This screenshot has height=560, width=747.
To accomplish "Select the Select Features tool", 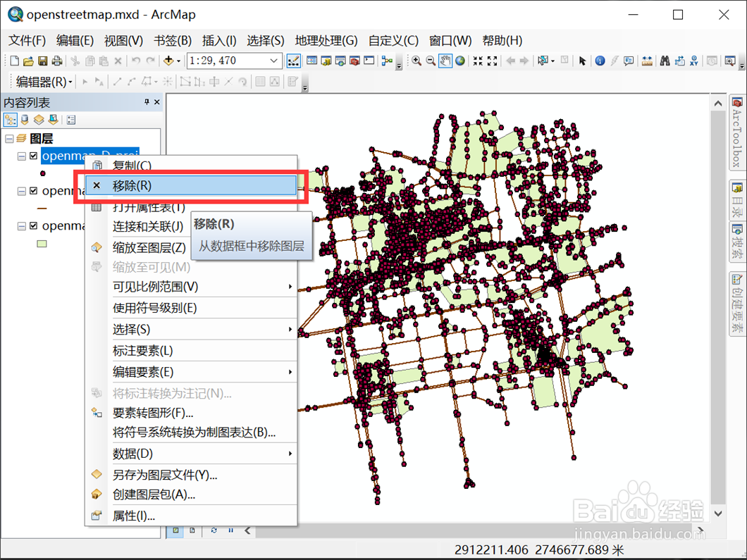I will pos(543,61).
